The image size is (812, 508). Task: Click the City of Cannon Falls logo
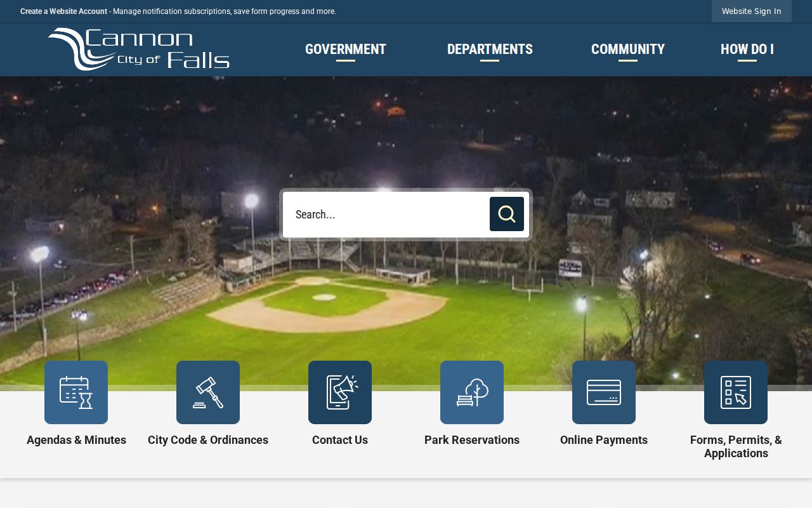click(x=139, y=49)
